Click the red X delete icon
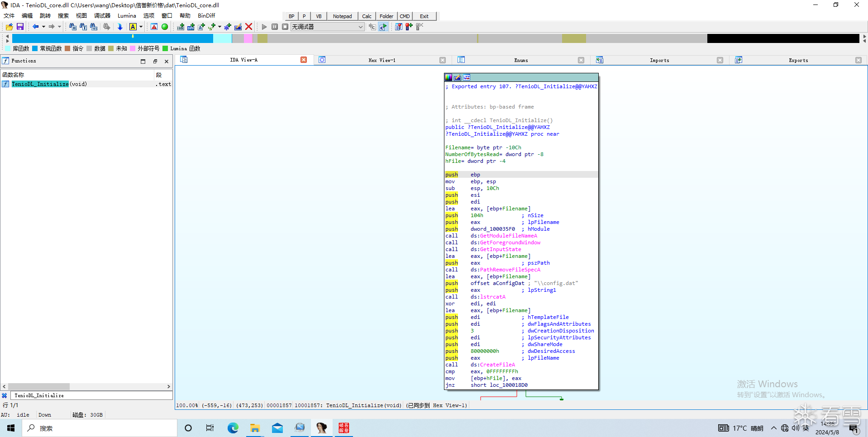The width and height of the screenshot is (868, 437). point(248,27)
